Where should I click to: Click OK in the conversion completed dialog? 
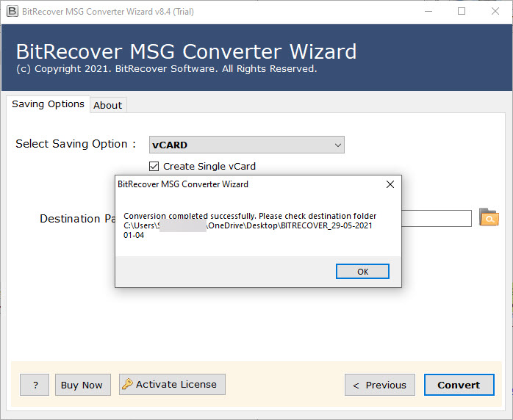(362, 271)
